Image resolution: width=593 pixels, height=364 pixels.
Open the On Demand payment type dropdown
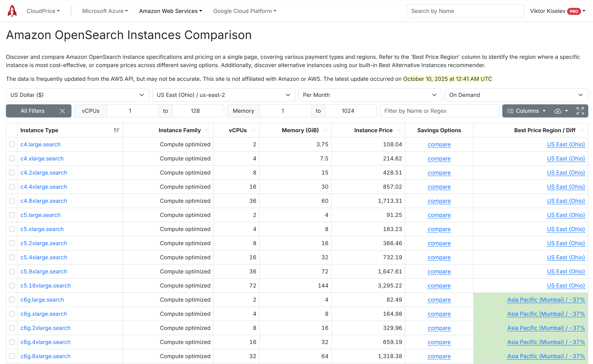click(516, 95)
